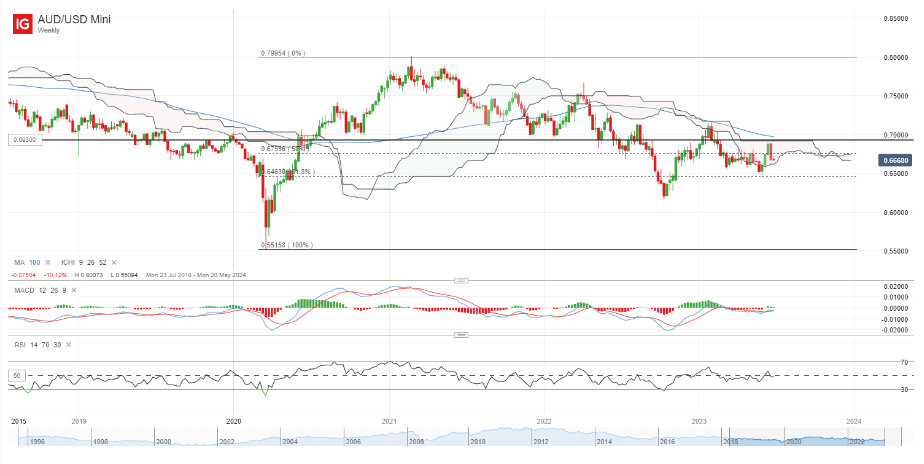924x464 pixels.
Task: Open RSI indicator settings label
Action: point(19,344)
